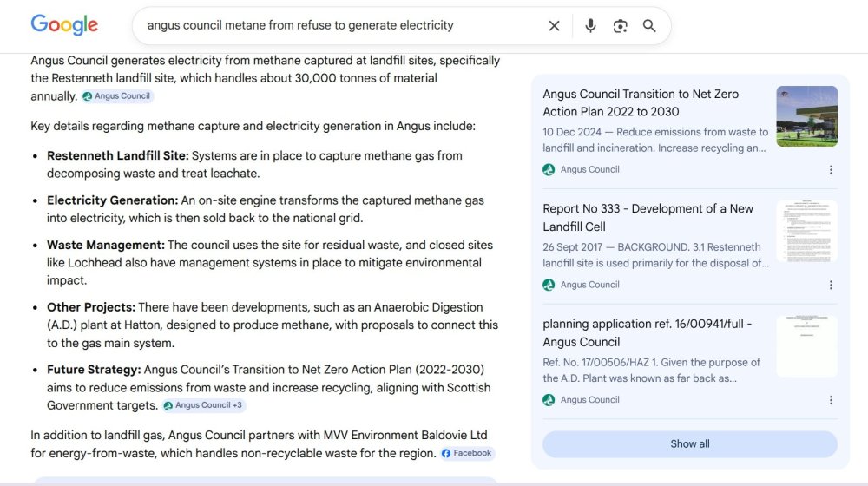Click into the search box text
The image size is (868, 486).
pyautogui.click(x=300, y=25)
